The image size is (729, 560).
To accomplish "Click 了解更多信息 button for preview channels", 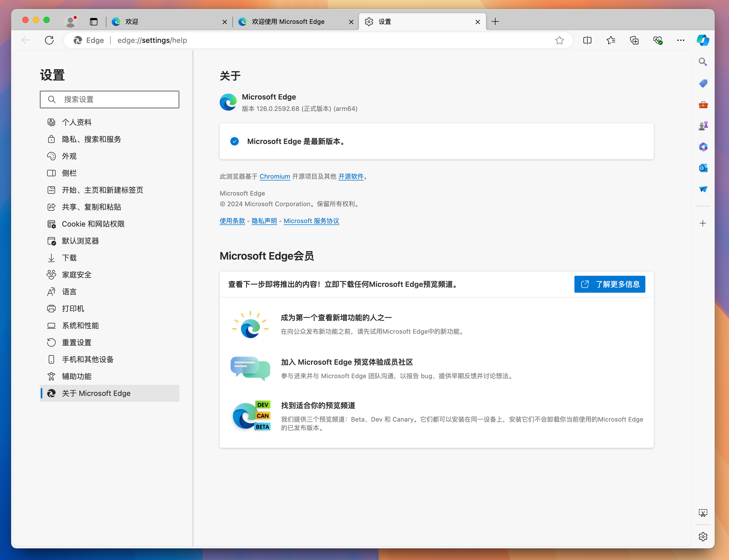I will pos(610,284).
